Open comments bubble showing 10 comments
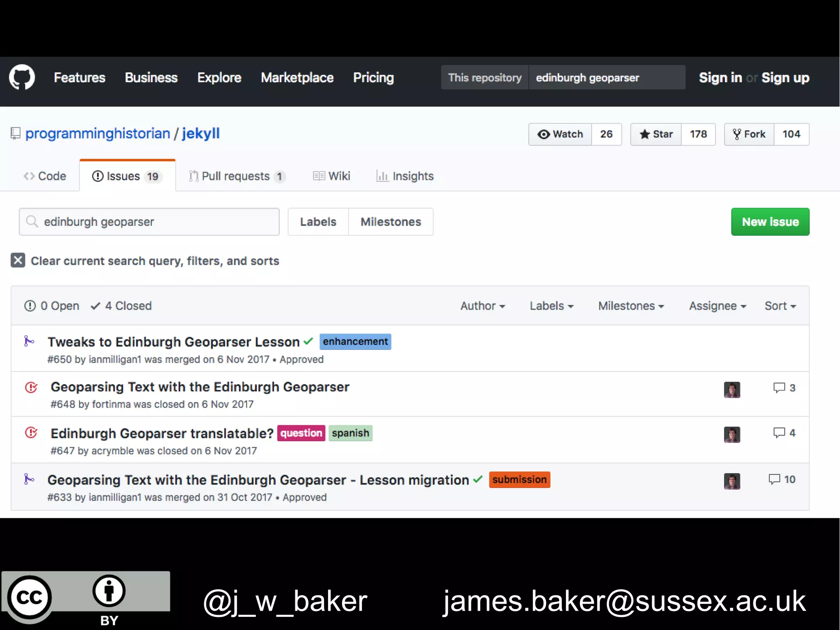Viewport: 840px width, 630px height. 782,479
